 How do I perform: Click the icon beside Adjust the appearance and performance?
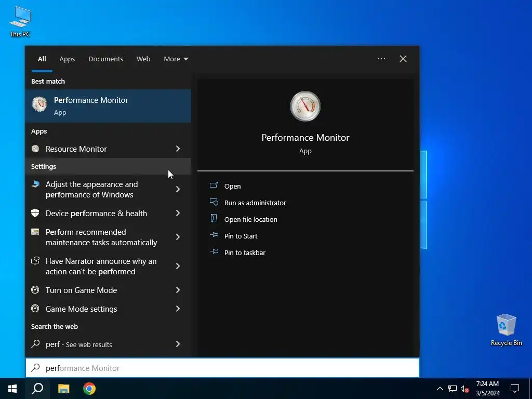click(35, 184)
